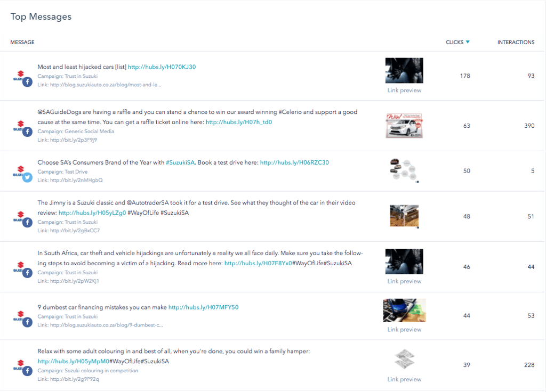Sort by Clicks using the arrow
The image size is (546, 392).
(x=468, y=42)
